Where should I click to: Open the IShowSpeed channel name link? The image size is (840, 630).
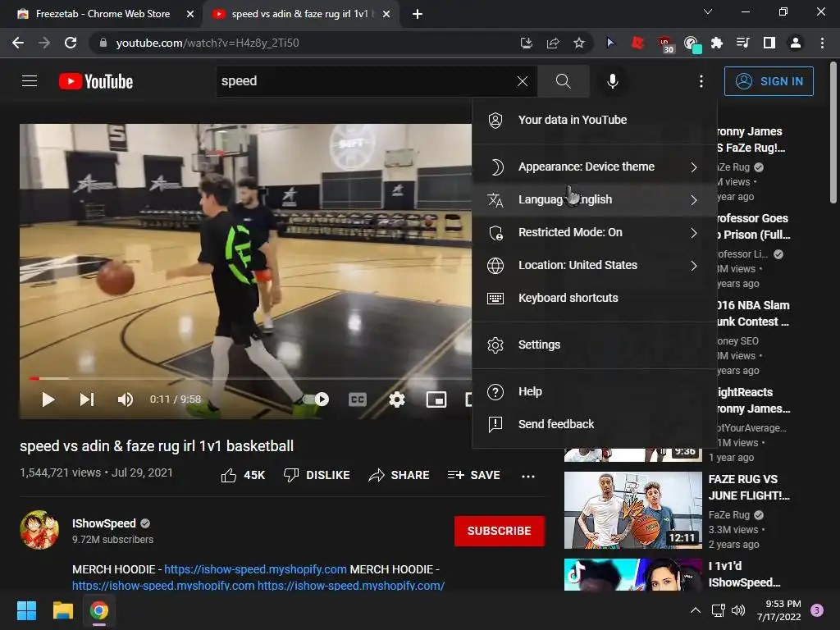point(104,523)
